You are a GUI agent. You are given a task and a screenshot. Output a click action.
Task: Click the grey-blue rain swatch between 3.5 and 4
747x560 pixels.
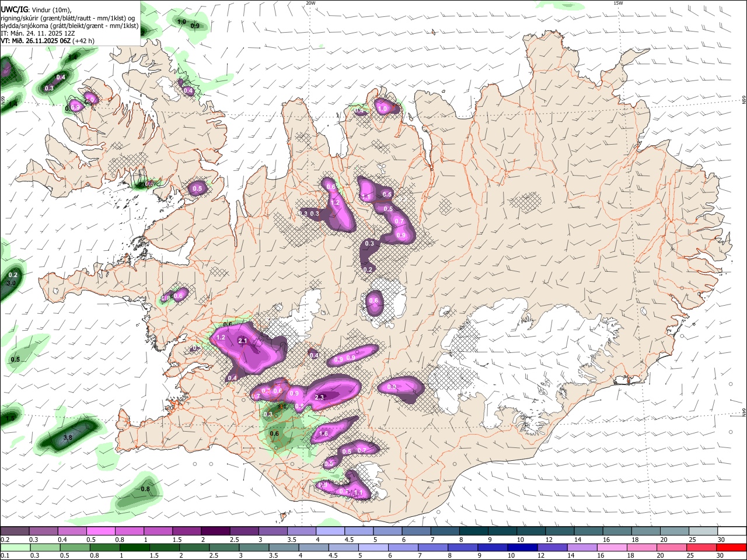[x=284, y=547]
